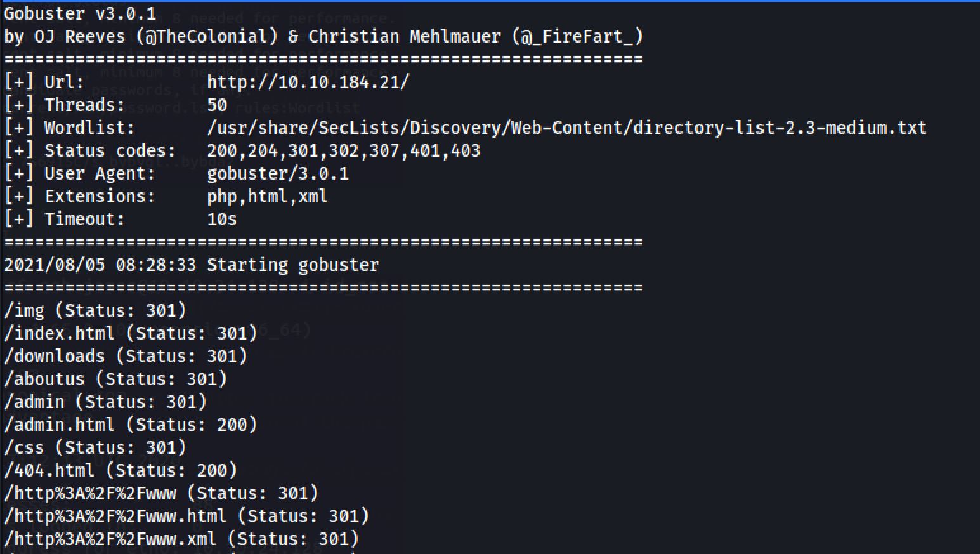Click the /http%3A%2F%2Fwww.html result line
Screen dimensions: 980x554
pos(186,516)
